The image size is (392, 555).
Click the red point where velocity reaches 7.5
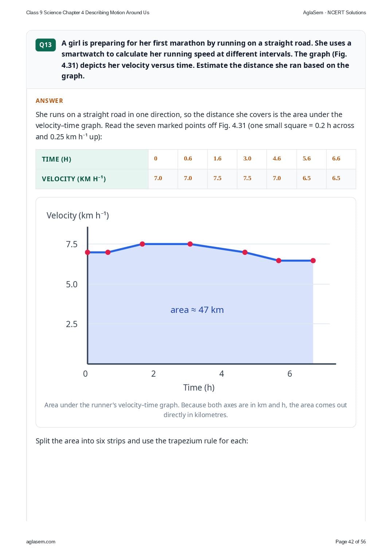[142, 244]
